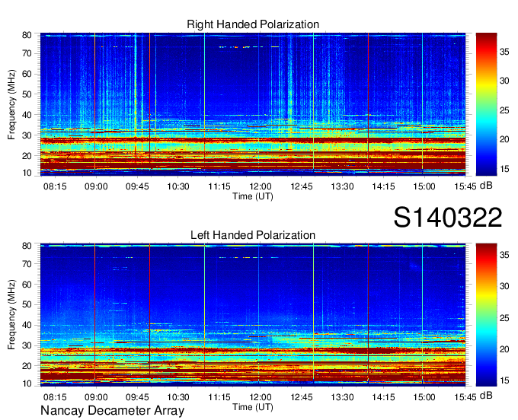Click the 20 dB label on top color bar
This screenshot has height=420, width=518.
504,139
